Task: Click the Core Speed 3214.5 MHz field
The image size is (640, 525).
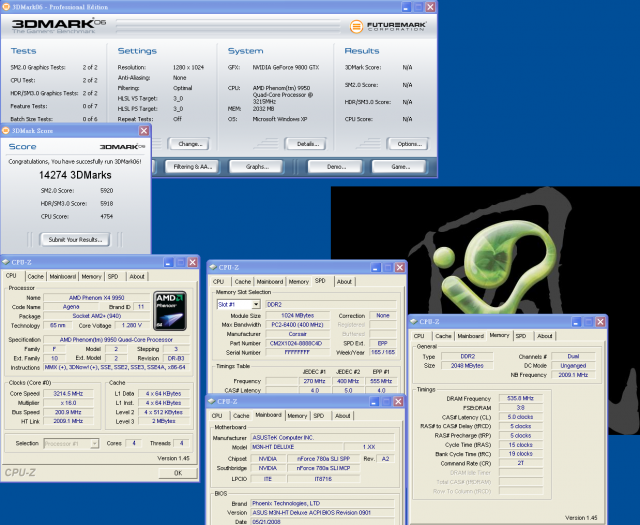Action: (x=68, y=394)
